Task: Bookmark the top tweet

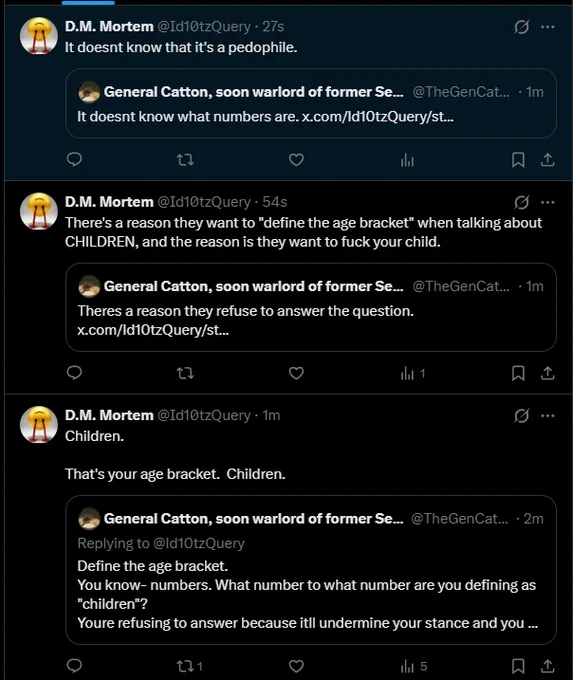Action: 518,160
